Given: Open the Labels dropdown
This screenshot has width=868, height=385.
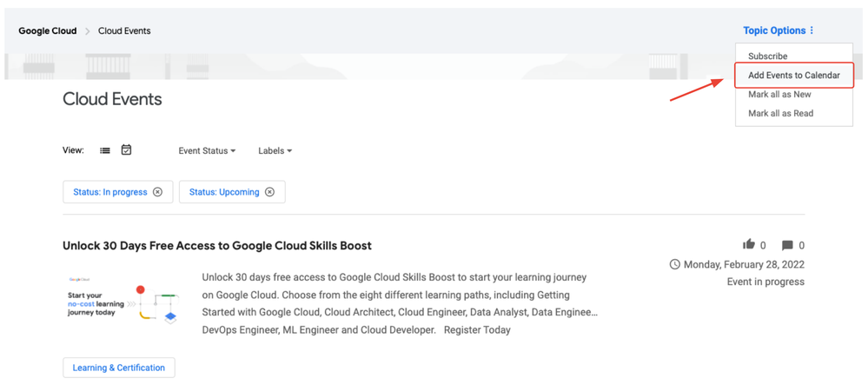Looking at the screenshot, I should [275, 150].
